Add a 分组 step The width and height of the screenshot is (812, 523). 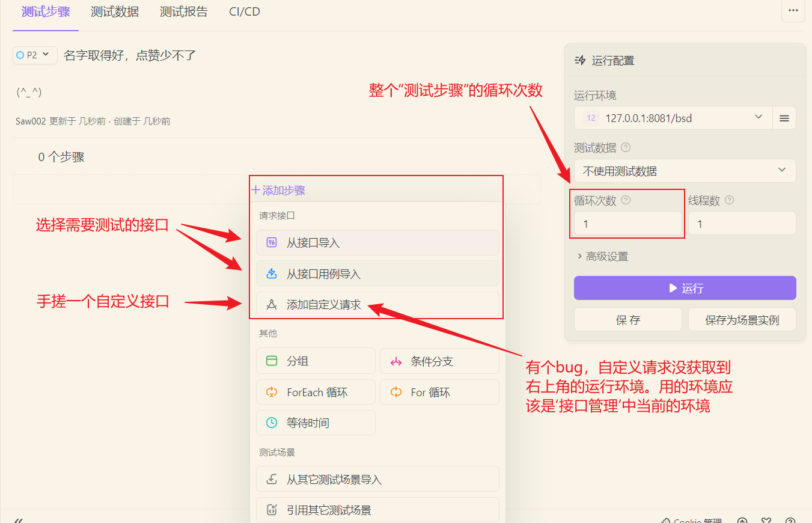tap(316, 361)
